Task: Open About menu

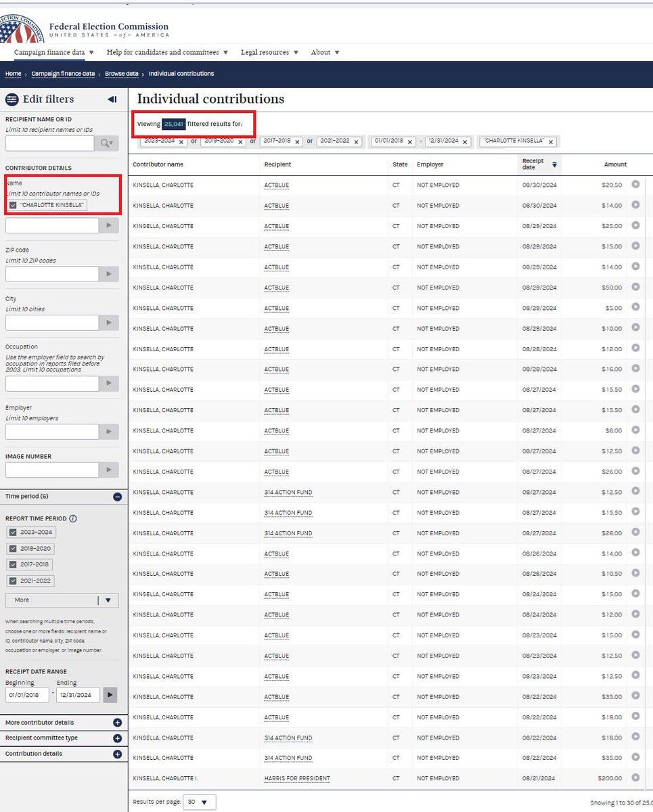Action: (x=325, y=52)
